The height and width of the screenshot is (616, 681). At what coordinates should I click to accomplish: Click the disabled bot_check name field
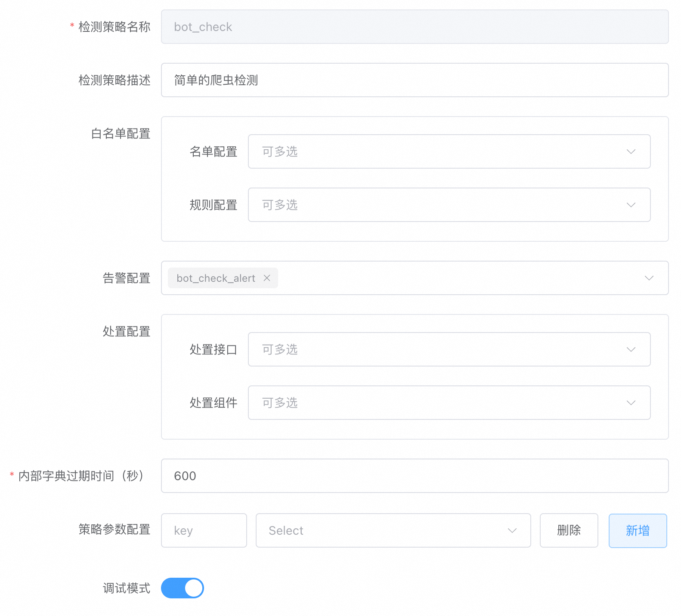[x=414, y=27]
